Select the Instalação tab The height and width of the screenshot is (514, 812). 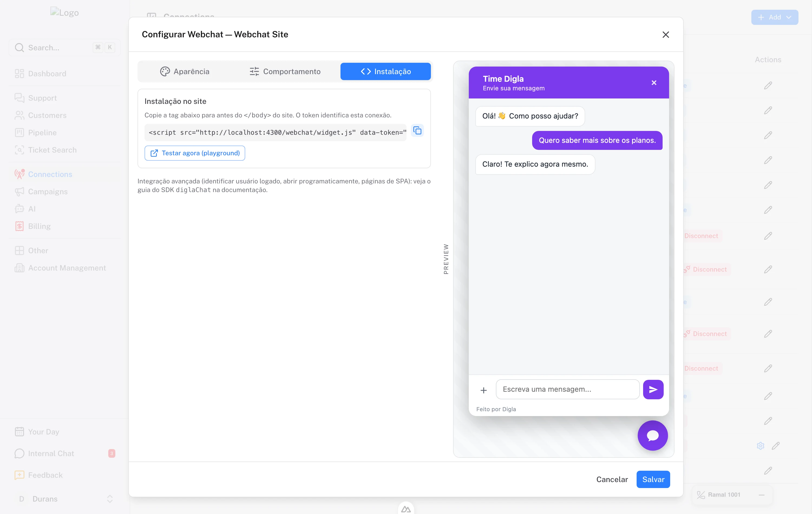[x=385, y=71]
